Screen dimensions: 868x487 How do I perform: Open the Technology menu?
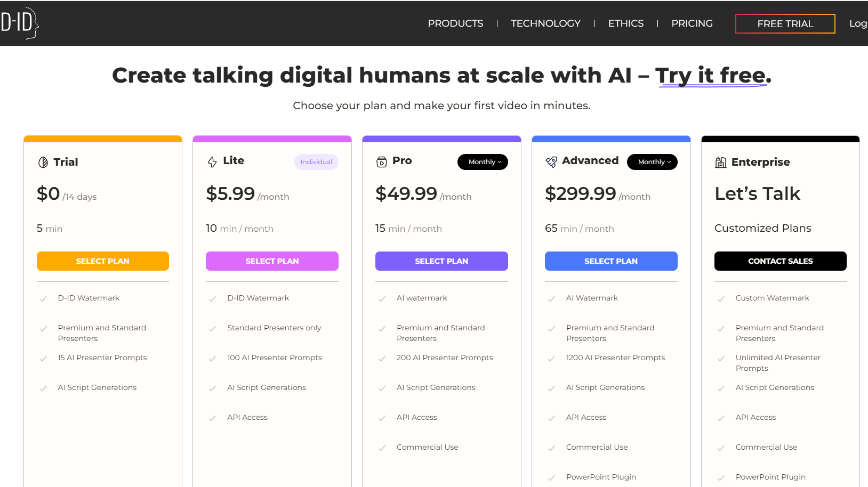[545, 23]
